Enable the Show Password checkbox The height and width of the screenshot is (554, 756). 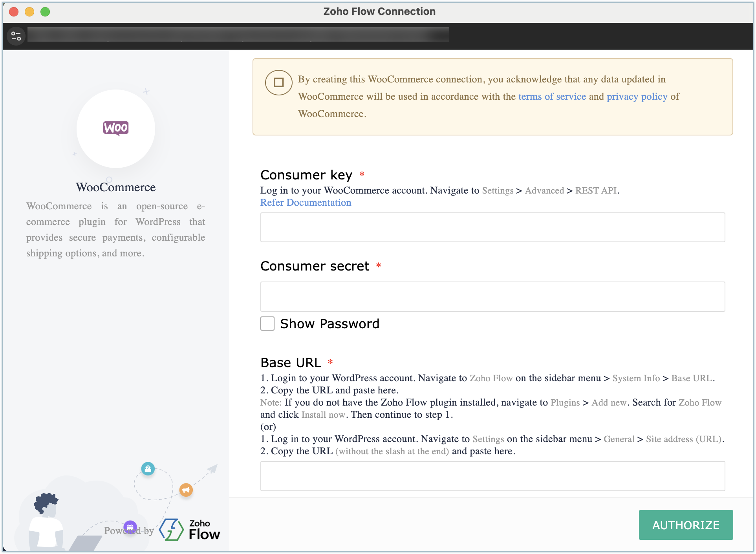pos(267,324)
